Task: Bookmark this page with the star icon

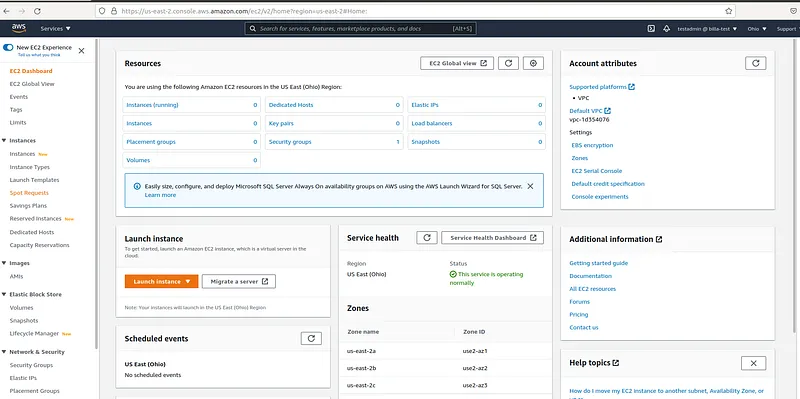Action: point(729,11)
